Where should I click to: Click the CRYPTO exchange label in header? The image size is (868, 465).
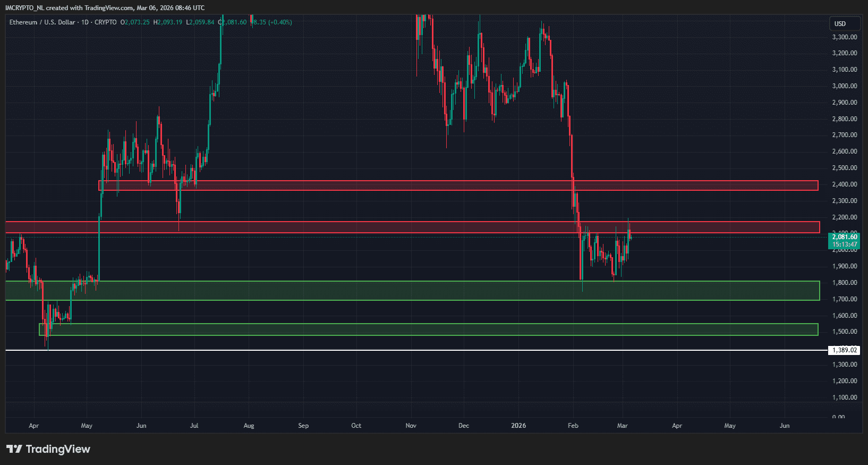(x=105, y=22)
